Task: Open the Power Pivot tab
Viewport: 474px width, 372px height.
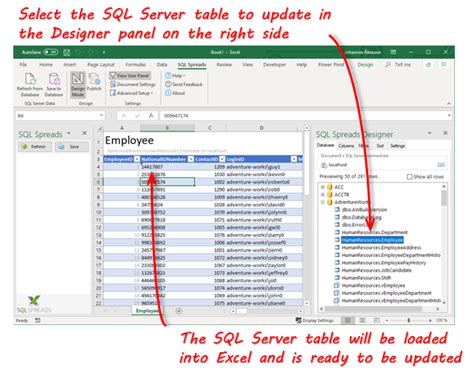Action: click(x=331, y=65)
